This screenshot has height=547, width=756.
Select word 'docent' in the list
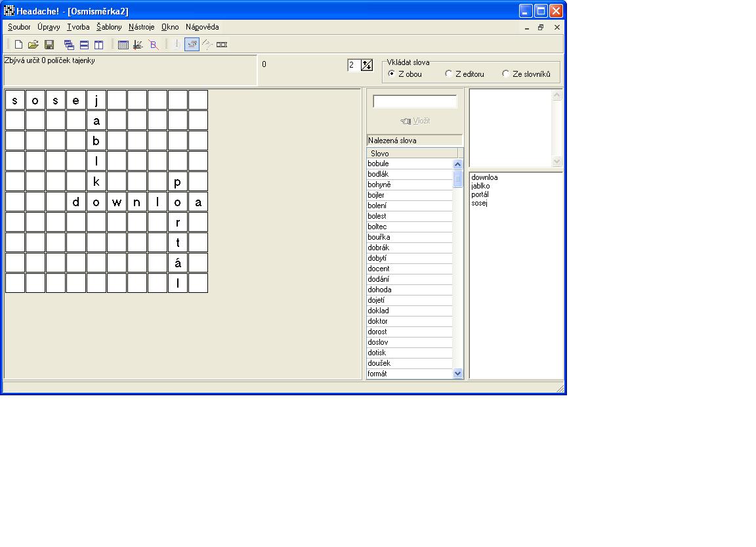coord(409,269)
